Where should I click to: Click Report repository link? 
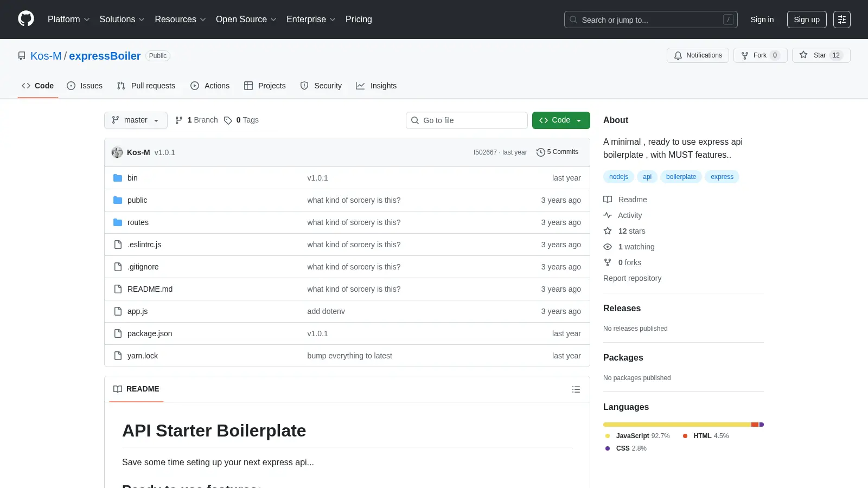pyautogui.click(x=632, y=278)
